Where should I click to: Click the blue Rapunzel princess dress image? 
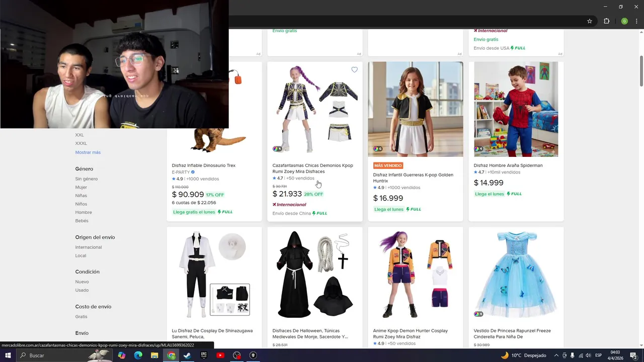point(516,275)
